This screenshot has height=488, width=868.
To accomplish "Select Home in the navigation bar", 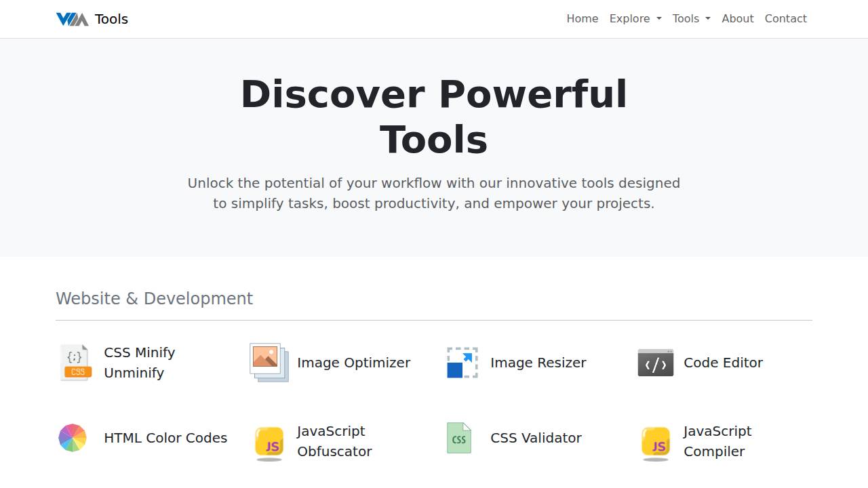I will point(582,18).
